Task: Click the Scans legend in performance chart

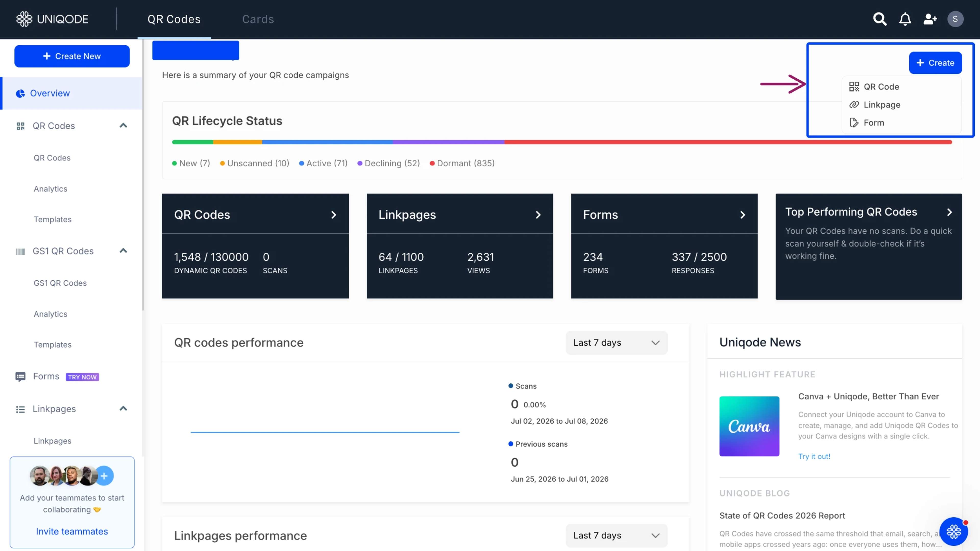Action: click(x=522, y=386)
